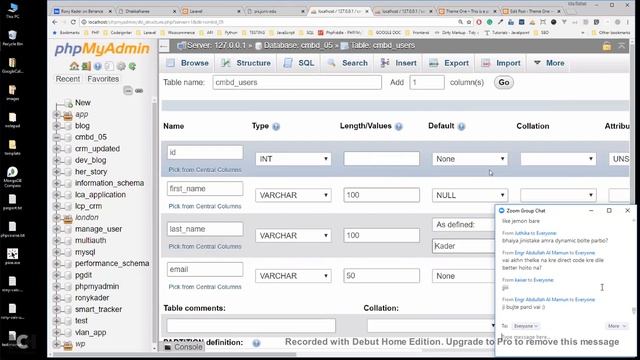
Task: Collapse navigation tree with minus icon
Action: [128, 91]
